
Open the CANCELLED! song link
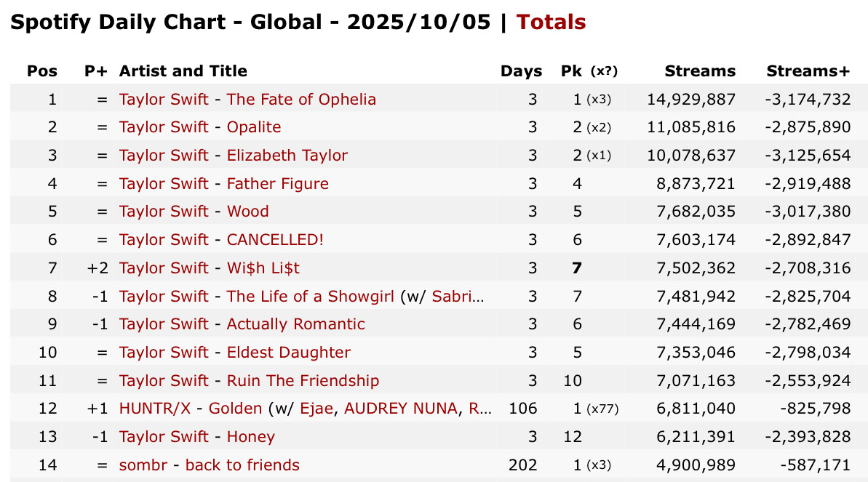(275, 240)
